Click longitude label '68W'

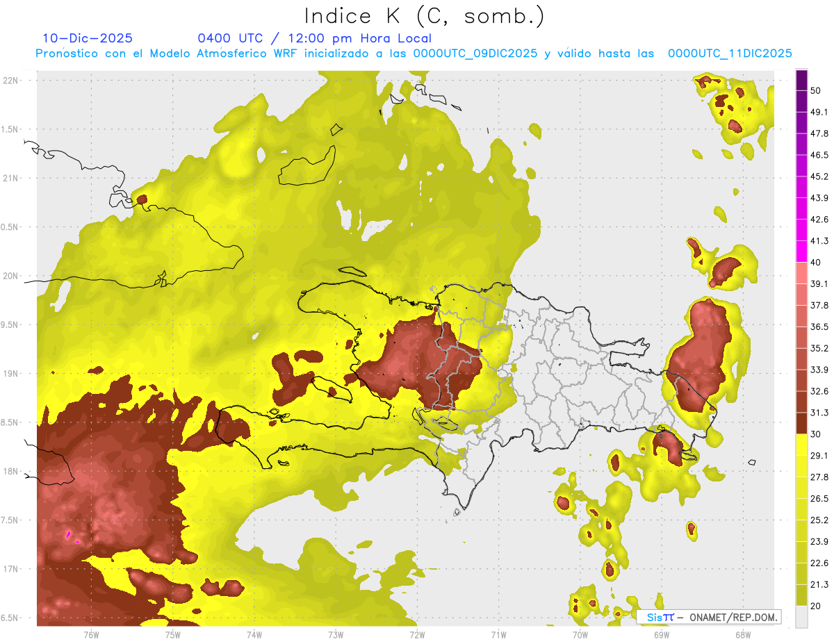(742, 634)
